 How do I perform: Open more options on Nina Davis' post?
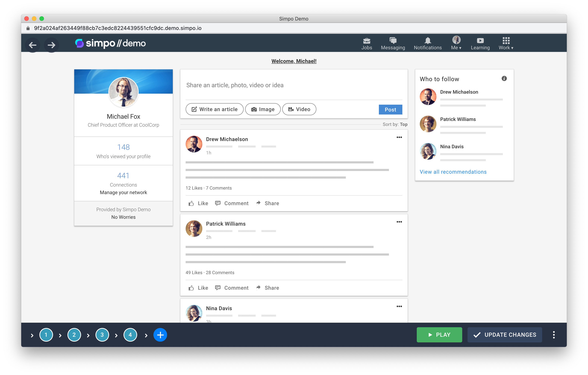click(399, 307)
